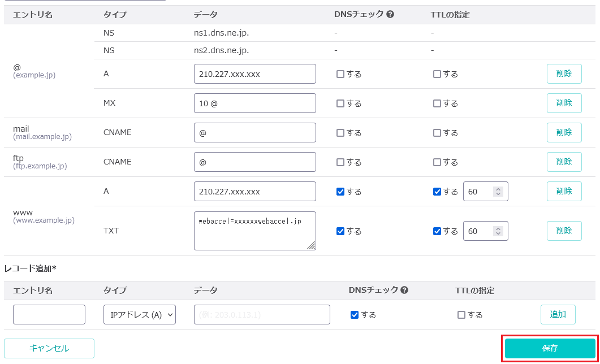Click the 追加 button to add record

click(558, 315)
